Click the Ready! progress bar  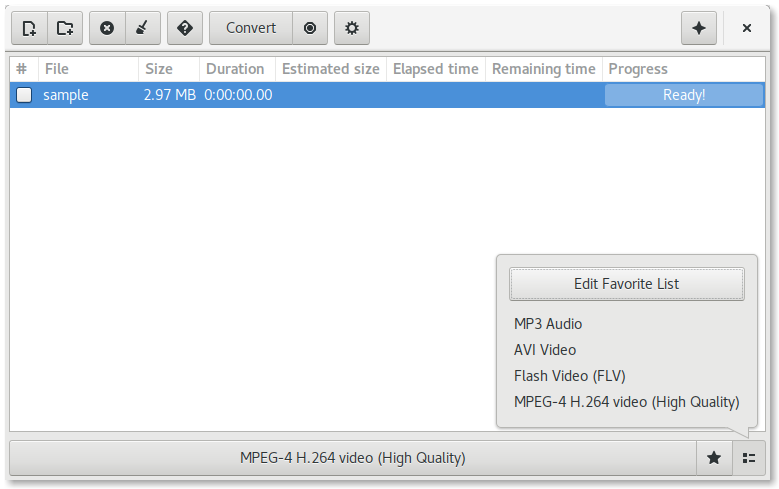684,95
